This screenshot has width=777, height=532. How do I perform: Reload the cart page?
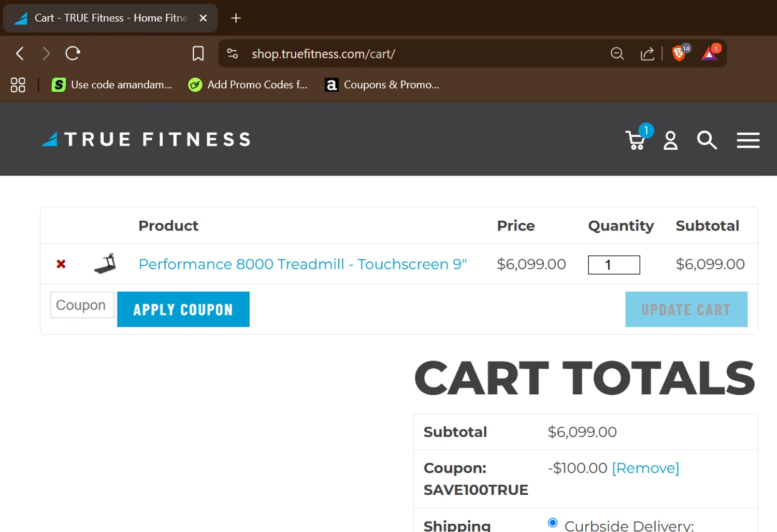[73, 53]
